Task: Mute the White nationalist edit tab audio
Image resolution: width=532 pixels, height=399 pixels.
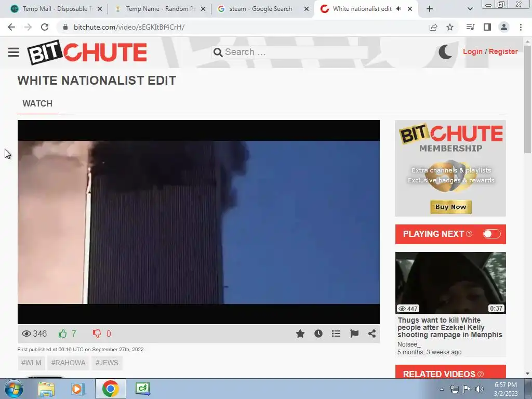Action: pos(399,9)
